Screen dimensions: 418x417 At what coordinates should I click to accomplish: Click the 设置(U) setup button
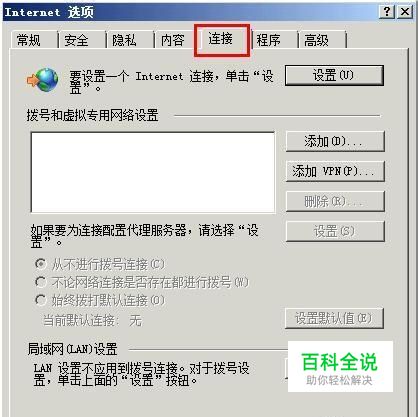334,75
